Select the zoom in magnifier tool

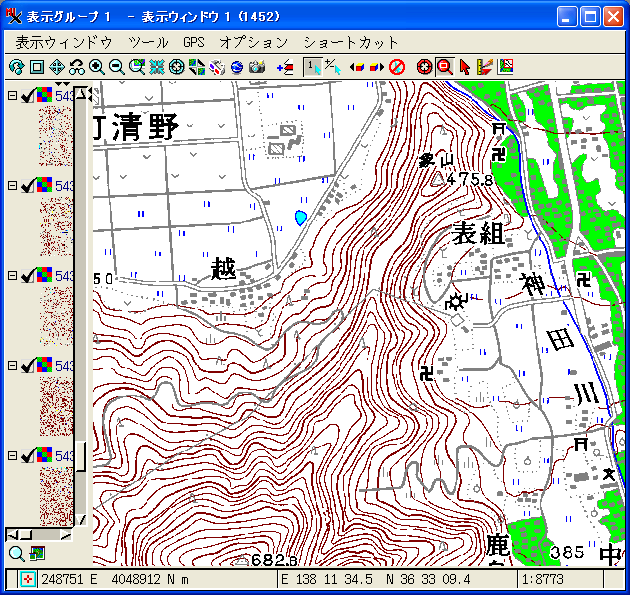[97, 67]
